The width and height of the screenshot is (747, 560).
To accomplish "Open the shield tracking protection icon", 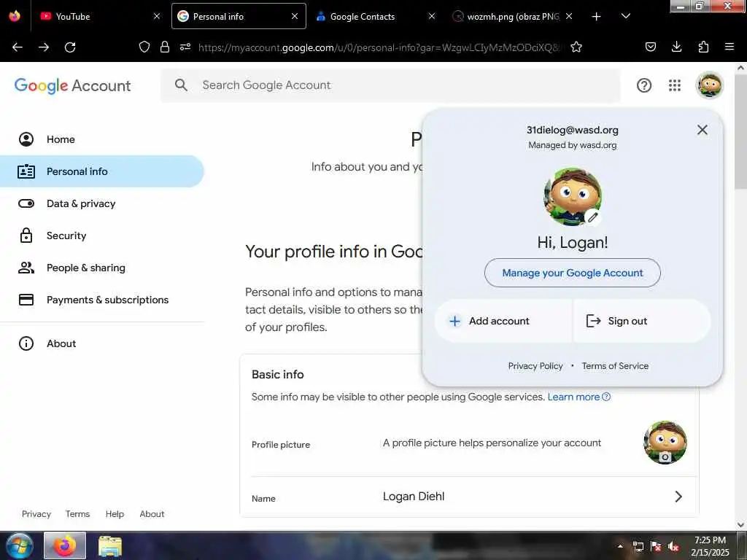I will coord(144,47).
